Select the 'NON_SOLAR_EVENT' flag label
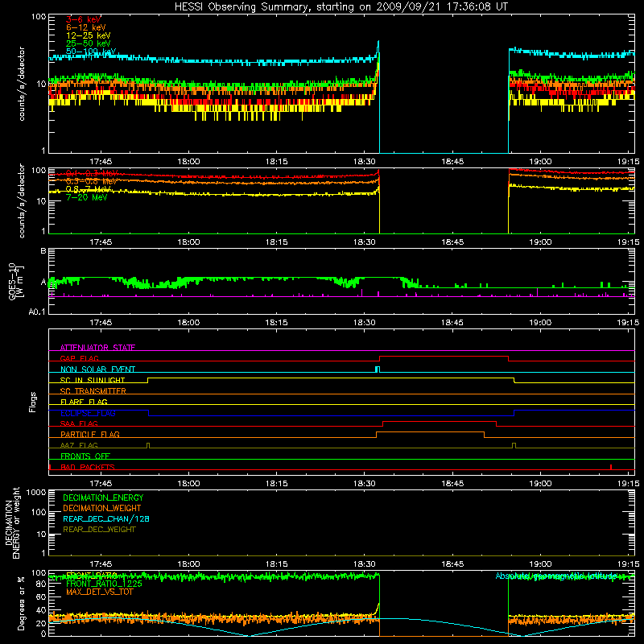The height and width of the screenshot is (644, 644). click(x=97, y=369)
